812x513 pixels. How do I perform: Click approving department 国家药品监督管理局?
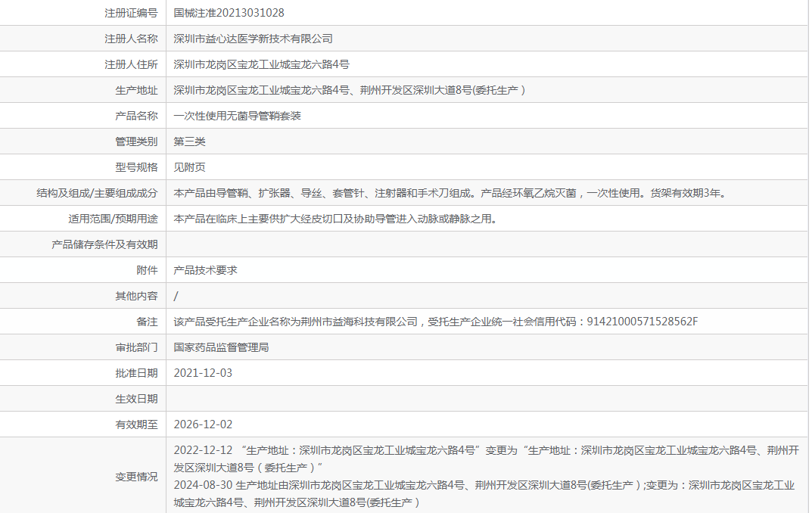click(x=221, y=347)
